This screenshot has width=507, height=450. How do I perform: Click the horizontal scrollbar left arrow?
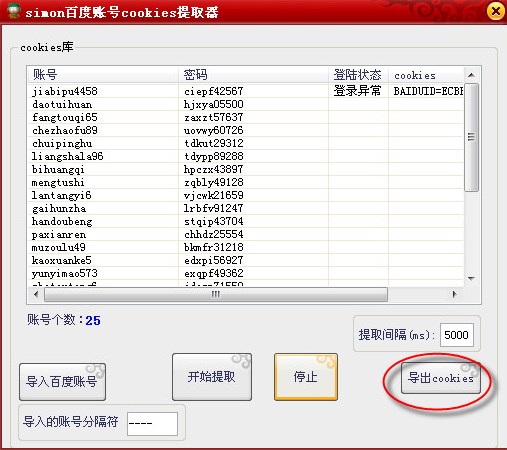[36, 294]
